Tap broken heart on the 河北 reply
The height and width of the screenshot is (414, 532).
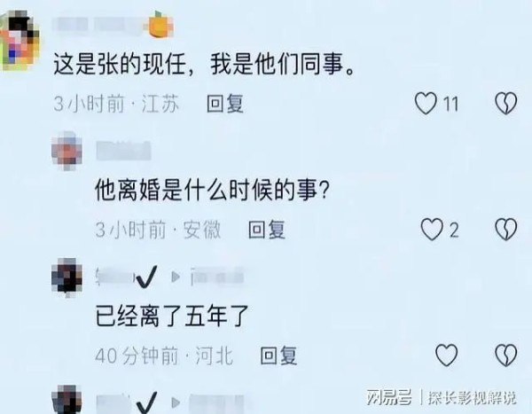point(506,355)
